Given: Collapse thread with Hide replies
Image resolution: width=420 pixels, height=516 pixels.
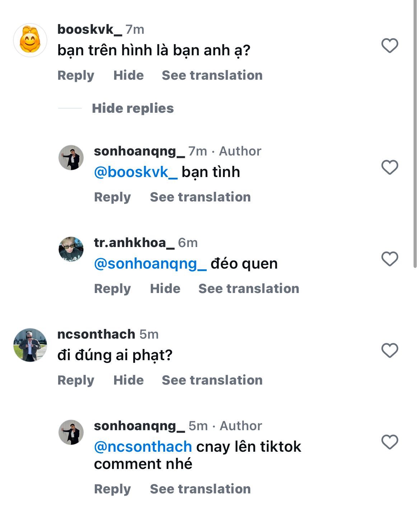Looking at the screenshot, I should tap(132, 108).
